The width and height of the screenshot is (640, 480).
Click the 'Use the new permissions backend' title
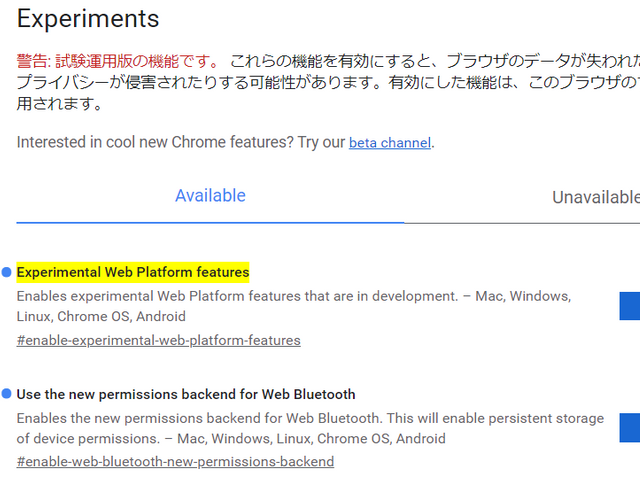186,394
